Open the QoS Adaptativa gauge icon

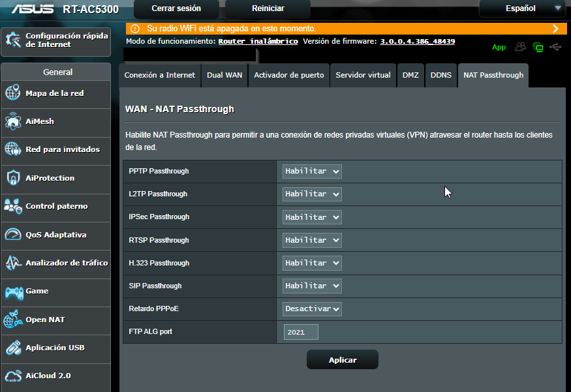pyautogui.click(x=13, y=235)
